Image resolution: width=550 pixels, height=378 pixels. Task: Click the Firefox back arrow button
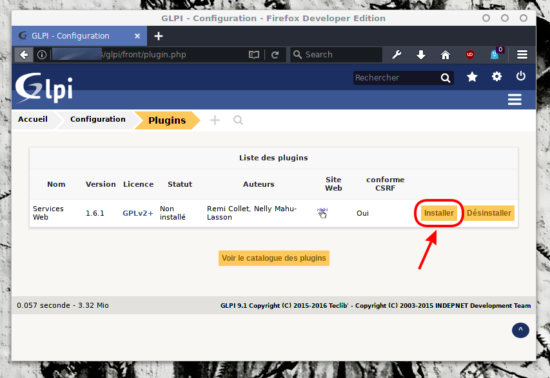(24, 55)
